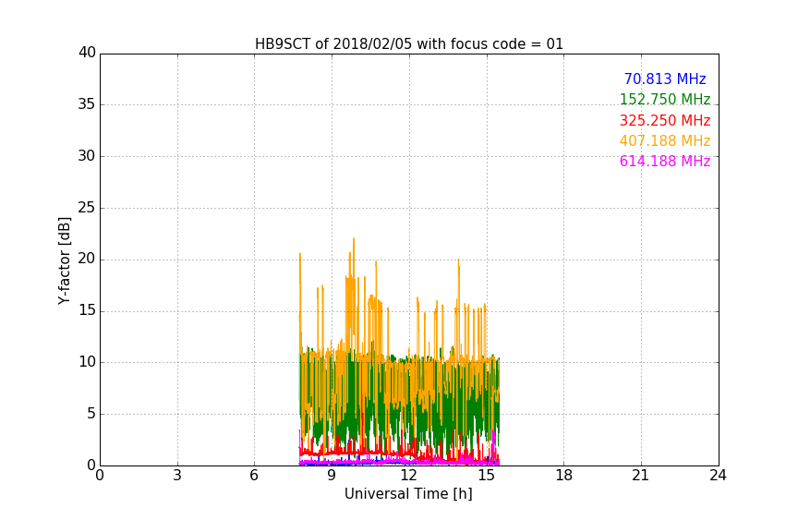Click the x-axis tick value 6
Viewport: 798px width, 532px height.
(x=255, y=476)
